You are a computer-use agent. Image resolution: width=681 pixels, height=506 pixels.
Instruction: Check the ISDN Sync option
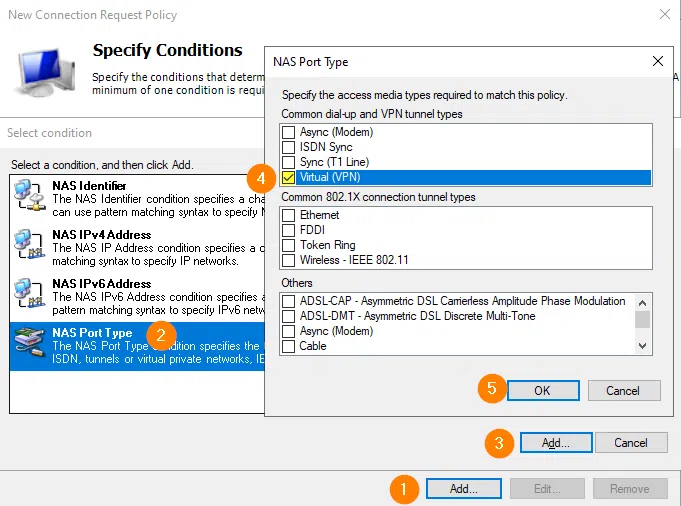289,147
